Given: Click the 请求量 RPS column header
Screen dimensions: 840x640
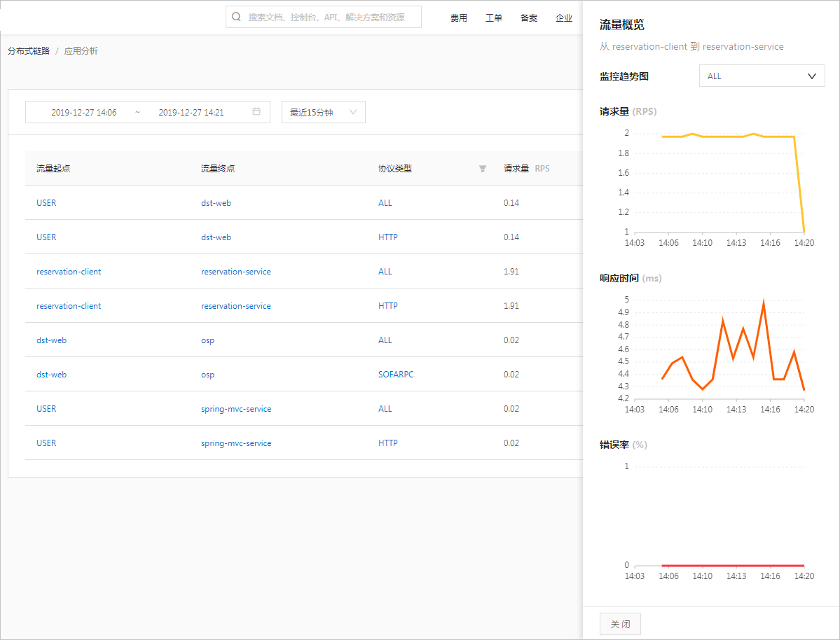Looking at the screenshot, I should click(527, 168).
